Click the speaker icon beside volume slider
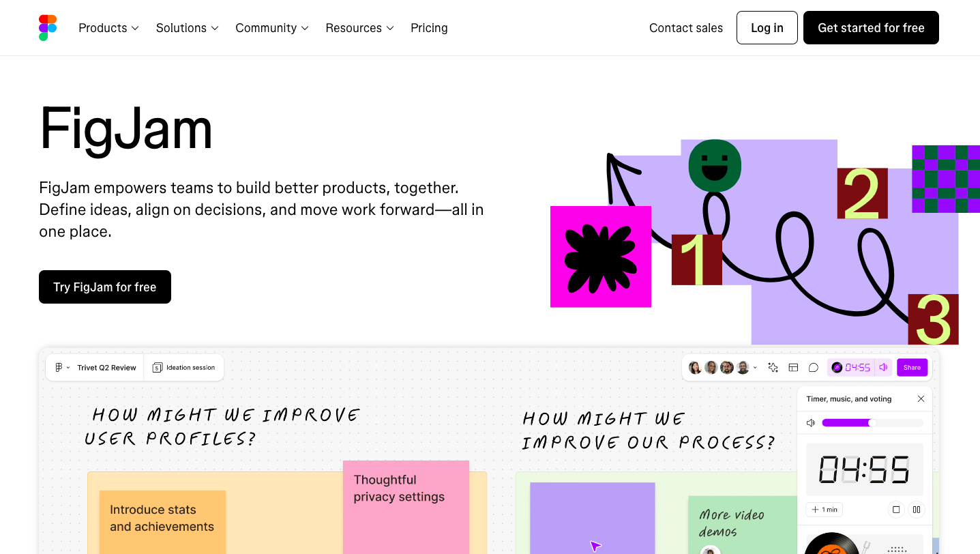Screen dimensions: 980x554 [811, 423]
